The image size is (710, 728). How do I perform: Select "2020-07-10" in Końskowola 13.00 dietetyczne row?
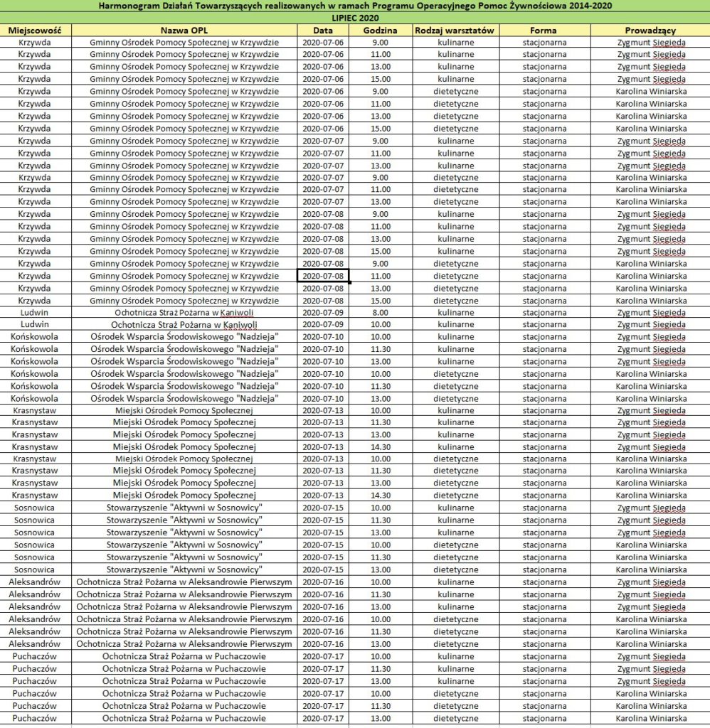coord(323,399)
